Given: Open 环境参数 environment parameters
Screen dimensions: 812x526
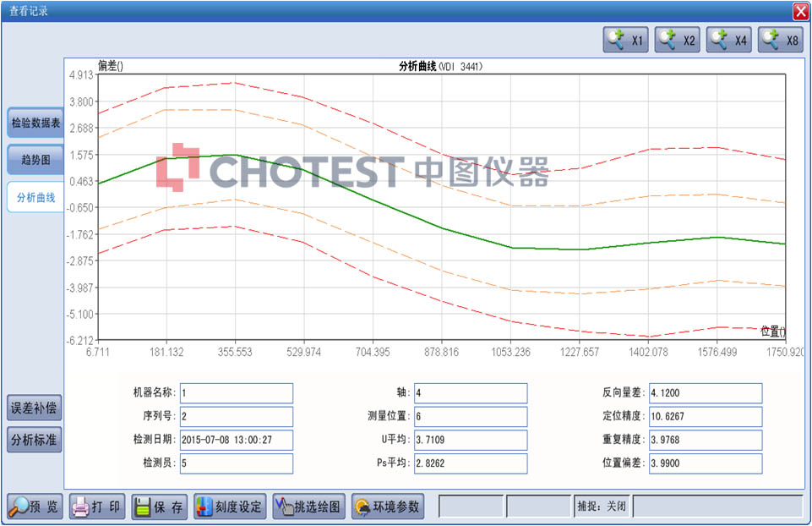Looking at the screenshot, I should pyautogui.click(x=387, y=507).
